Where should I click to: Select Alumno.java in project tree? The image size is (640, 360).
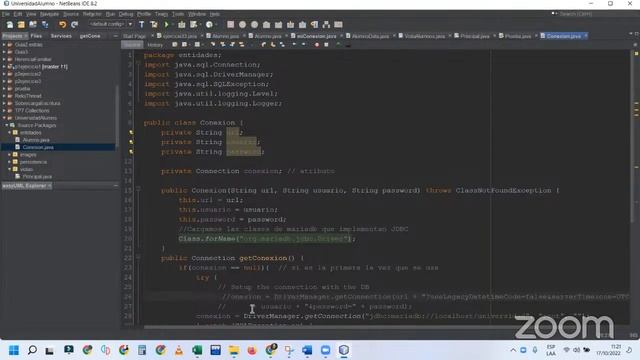coord(36,140)
